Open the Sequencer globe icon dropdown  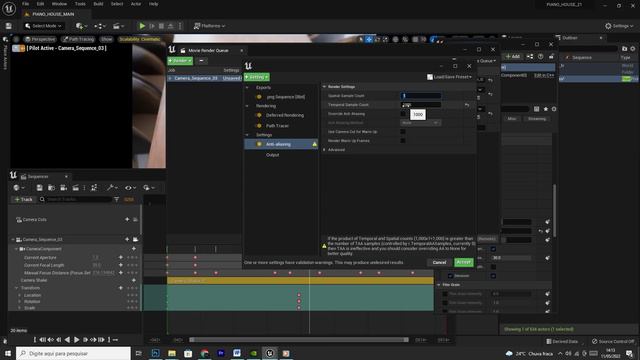(x=18, y=188)
